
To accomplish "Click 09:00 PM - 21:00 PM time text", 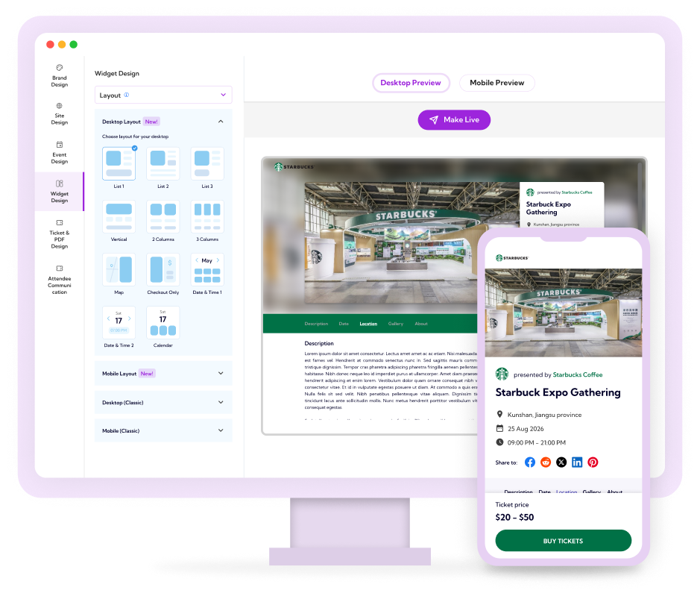I will [x=537, y=442].
